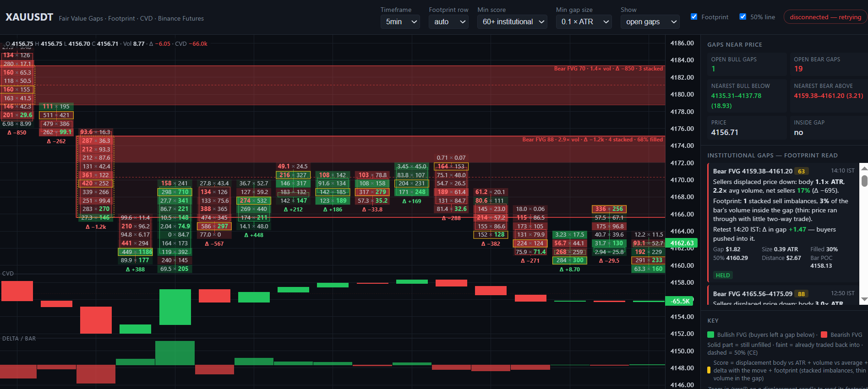
Task: Click the XAUUSDT symbol title
Action: coord(29,17)
